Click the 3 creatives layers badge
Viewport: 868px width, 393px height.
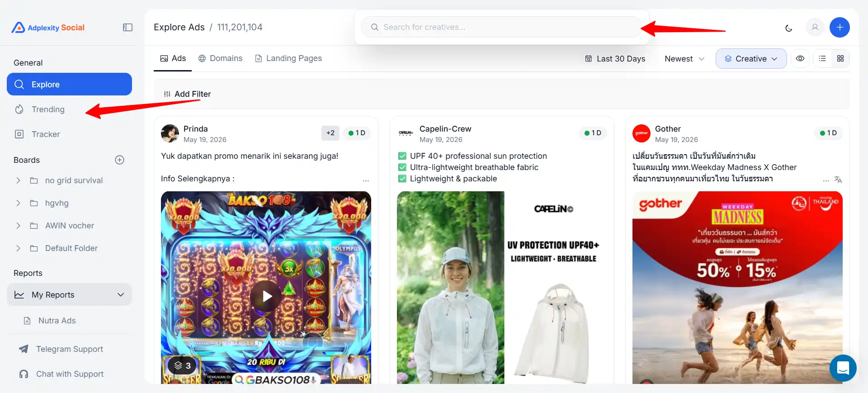tap(182, 365)
